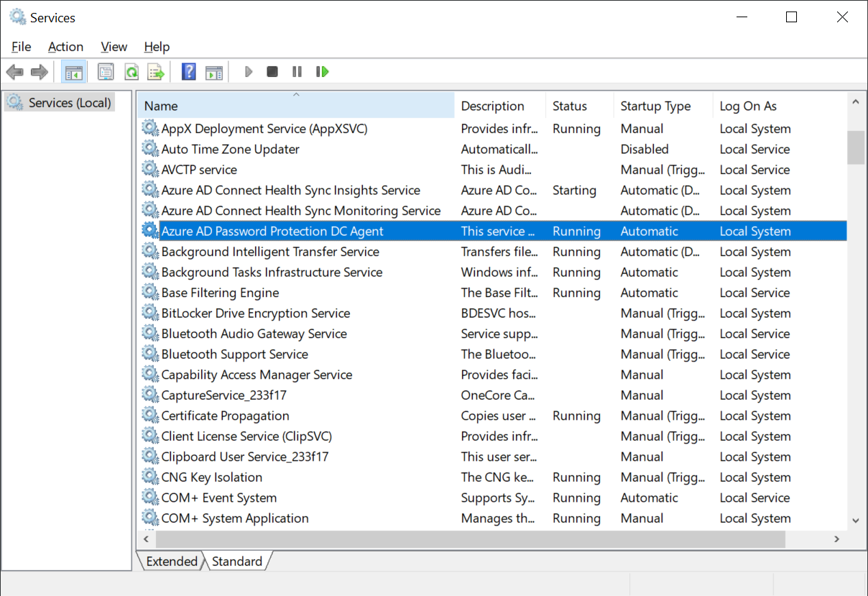Select BitLocker Drive Encryption Service name
This screenshot has width=868, height=596.
tap(256, 313)
